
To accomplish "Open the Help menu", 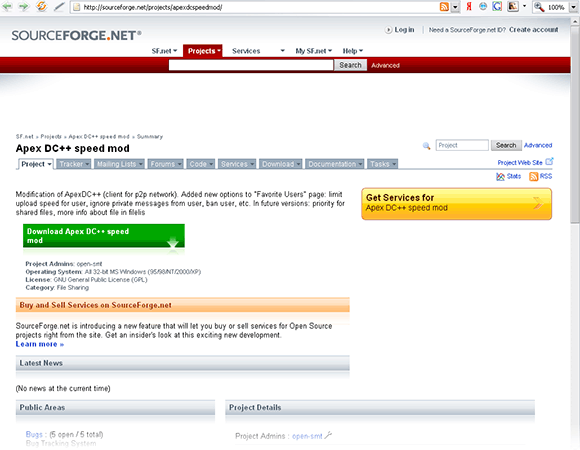I will (x=353, y=51).
